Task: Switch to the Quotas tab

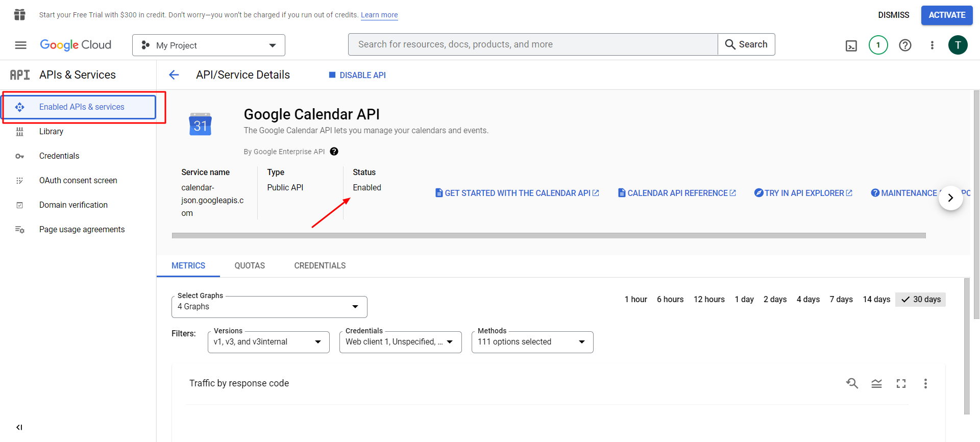Action: (x=250, y=266)
